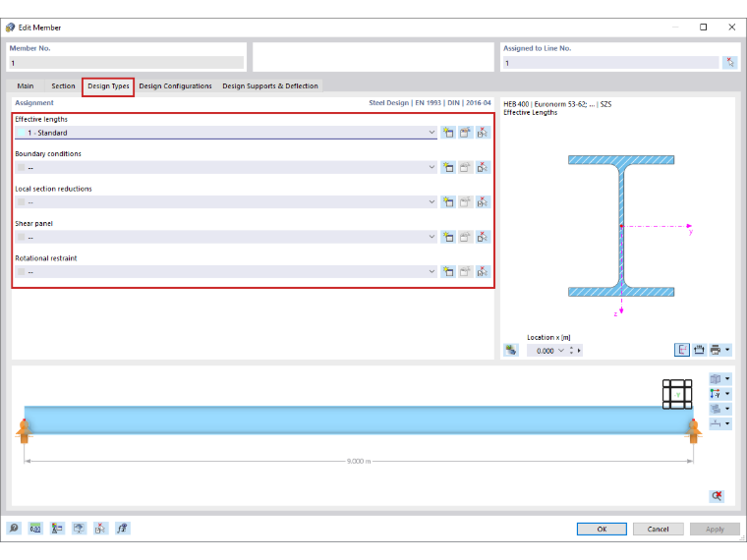Click the screenshot comment icon in bottom toolbar
Screen dimensions: 747x560
click(x=79, y=529)
